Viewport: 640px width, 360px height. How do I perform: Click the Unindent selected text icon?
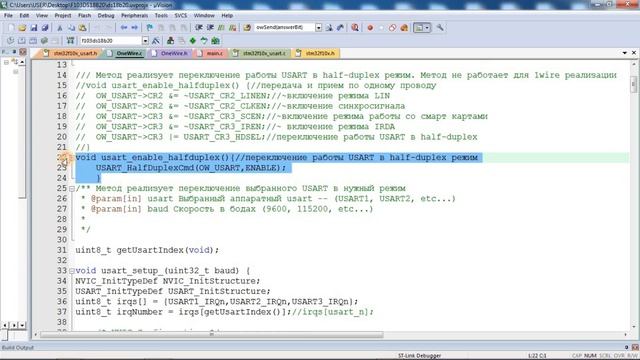coord(210,28)
